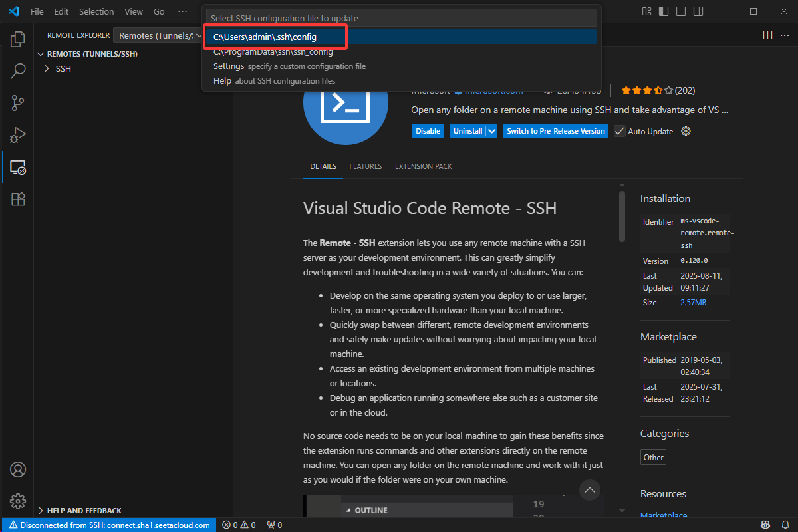Open the Go menu
Viewport: 798px width, 532px height.
coord(159,11)
